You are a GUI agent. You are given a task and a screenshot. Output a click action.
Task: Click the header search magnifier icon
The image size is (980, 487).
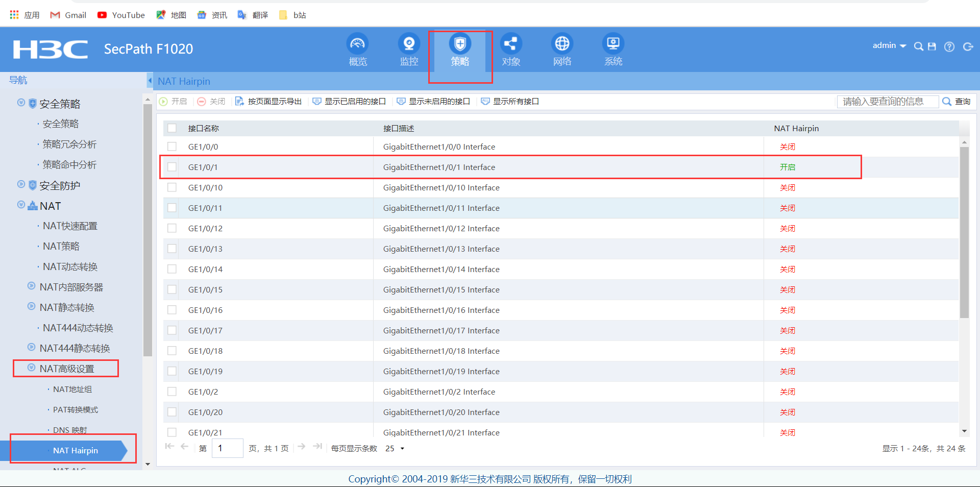pos(918,46)
